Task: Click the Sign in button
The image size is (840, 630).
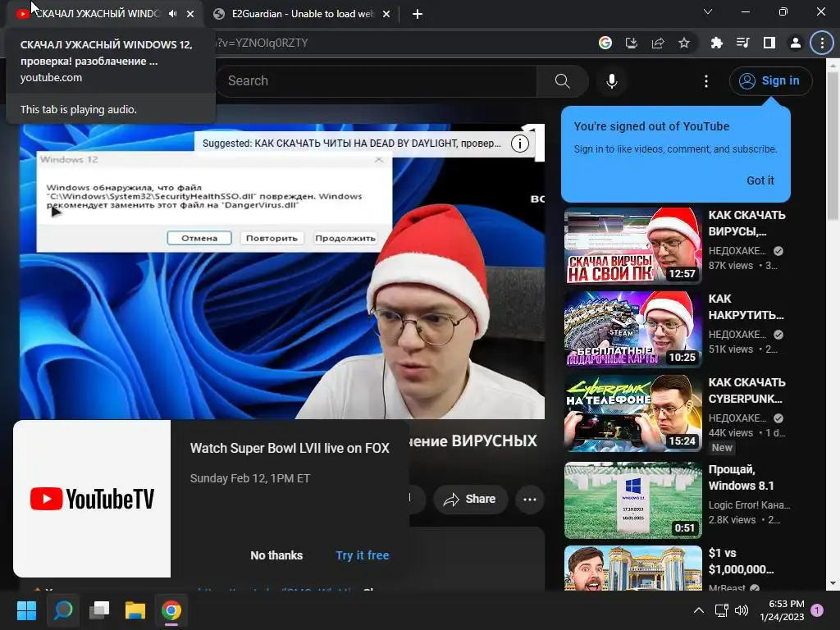Action: click(770, 81)
